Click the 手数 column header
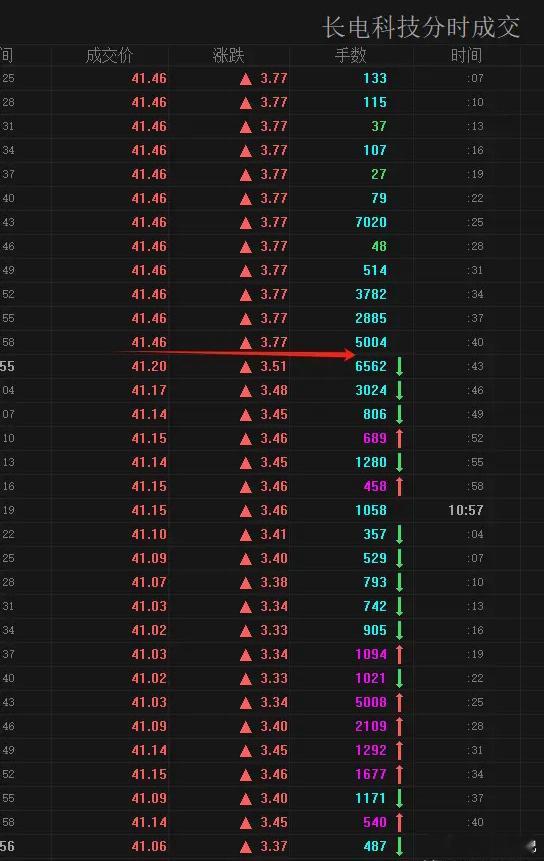The width and height of the screenshot is (544, 861). tap(350, 55)
